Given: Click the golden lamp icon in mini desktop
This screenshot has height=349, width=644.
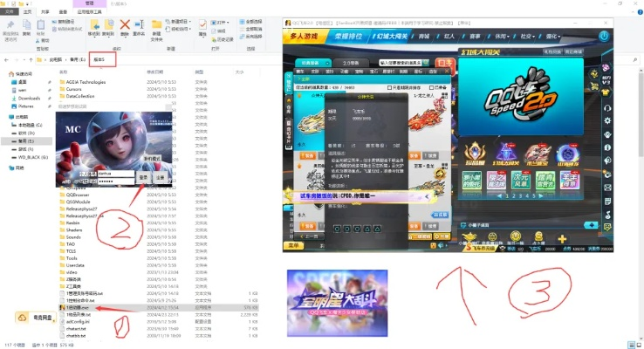Looking at the screenshot, I should (469, 237).
